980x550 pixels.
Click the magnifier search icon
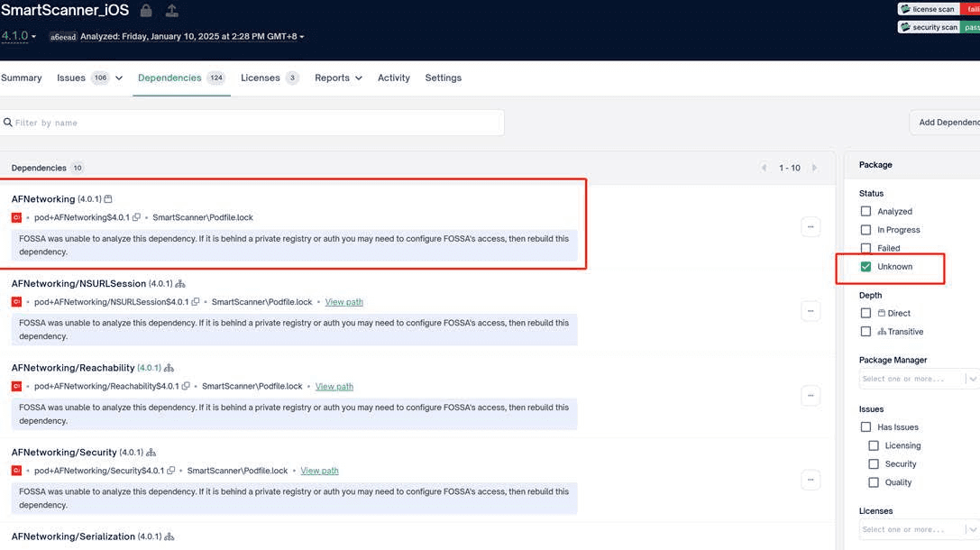tap(7, 123)
